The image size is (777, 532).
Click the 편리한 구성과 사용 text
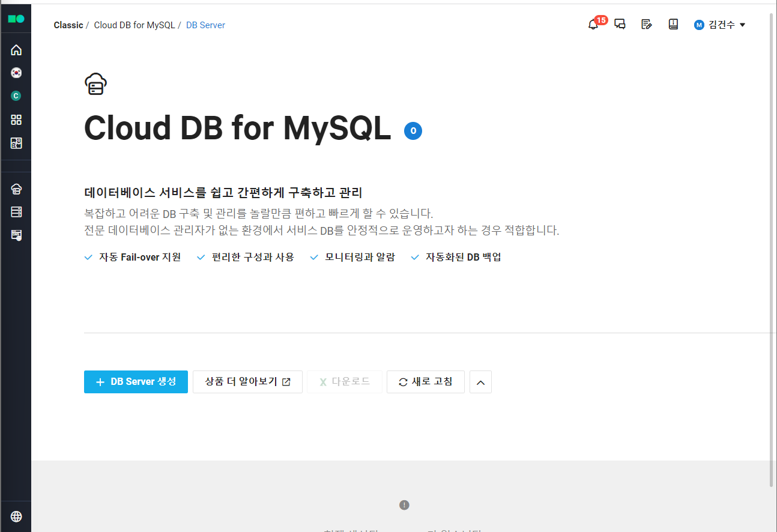(253, 257)
